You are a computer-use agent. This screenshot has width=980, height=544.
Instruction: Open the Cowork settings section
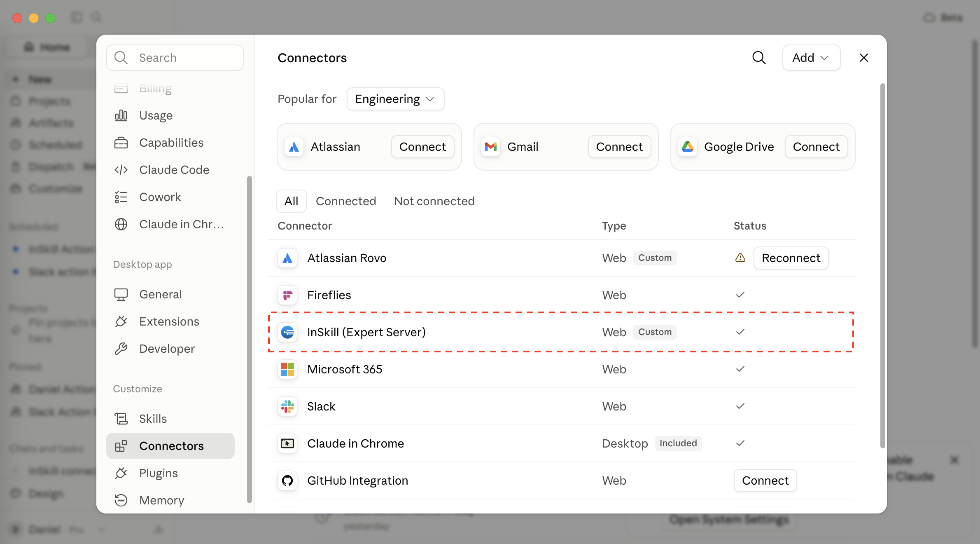click(x=170, y=197)
